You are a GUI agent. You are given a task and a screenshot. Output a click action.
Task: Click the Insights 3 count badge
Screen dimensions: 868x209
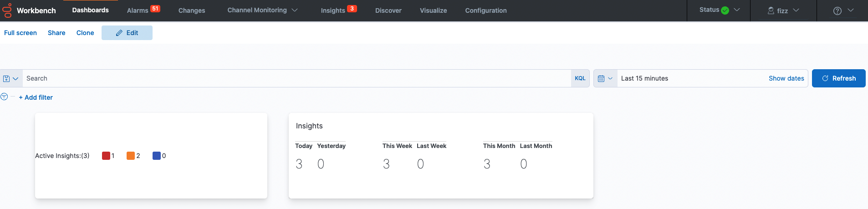(x=352, y=9)
